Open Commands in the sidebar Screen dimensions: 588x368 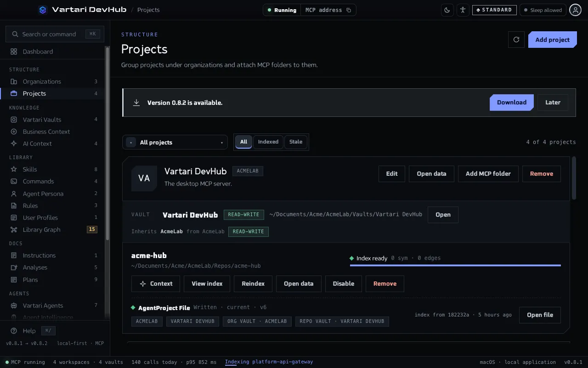[53, 181]
